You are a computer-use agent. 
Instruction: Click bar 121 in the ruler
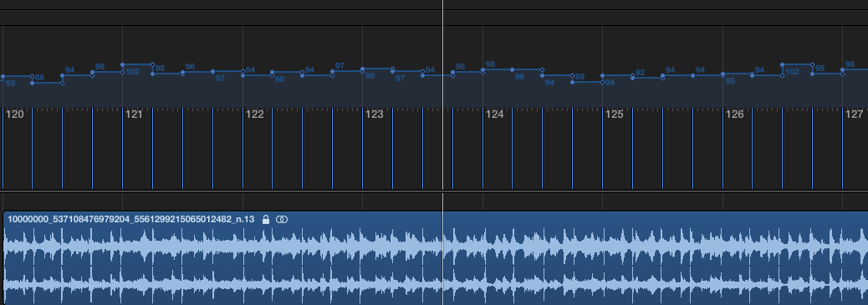click(134, 114)
